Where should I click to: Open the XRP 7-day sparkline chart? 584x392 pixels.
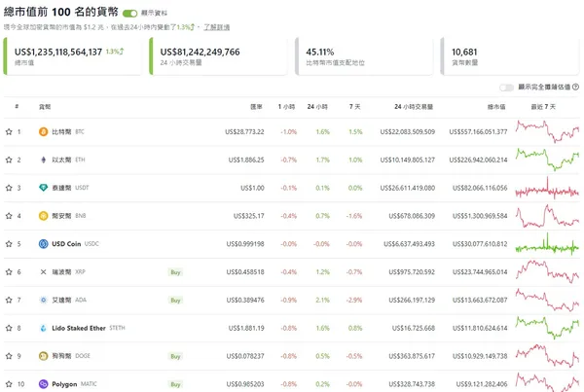point(547,271)
